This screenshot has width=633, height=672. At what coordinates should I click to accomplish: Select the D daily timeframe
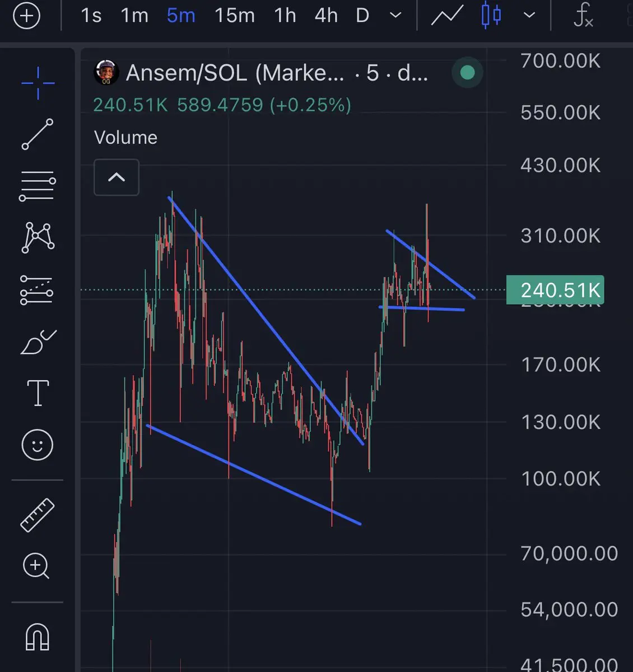(x=363, y=16)
